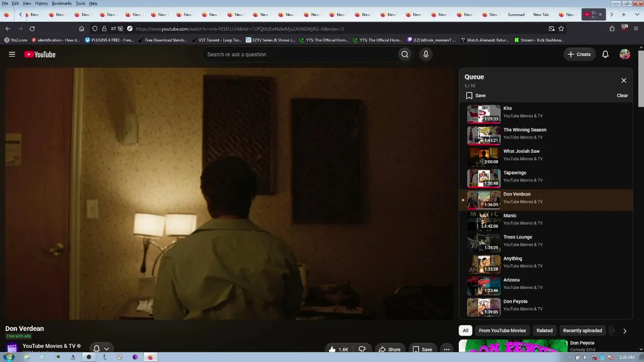Open the Don Peyote recommended thumbnail
Image resolution: width=644 pixels, height=362 pixels.
pos(513,346)
